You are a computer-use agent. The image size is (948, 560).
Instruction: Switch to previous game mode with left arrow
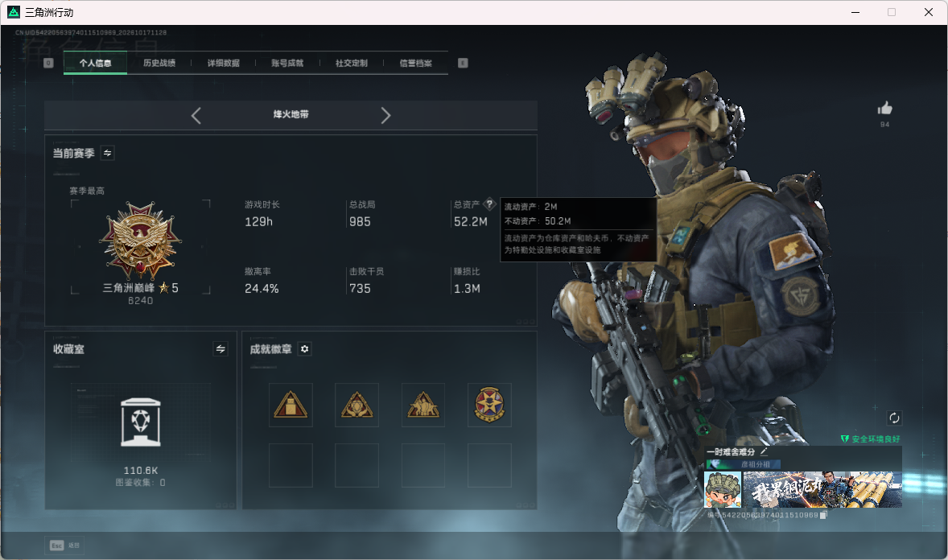(196, 116)
